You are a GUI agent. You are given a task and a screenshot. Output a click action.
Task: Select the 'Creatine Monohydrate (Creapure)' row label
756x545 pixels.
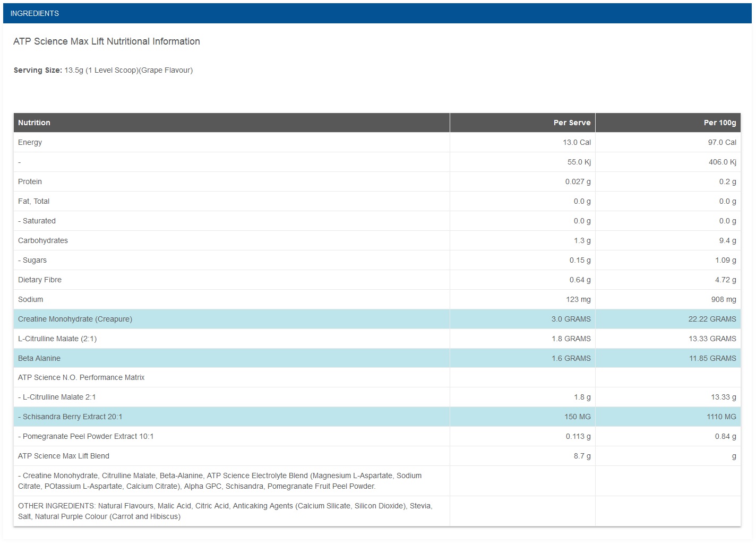75,319
